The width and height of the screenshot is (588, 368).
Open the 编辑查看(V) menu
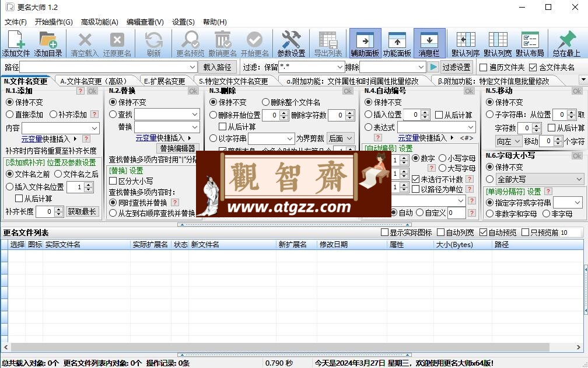[x=145, y=22]
